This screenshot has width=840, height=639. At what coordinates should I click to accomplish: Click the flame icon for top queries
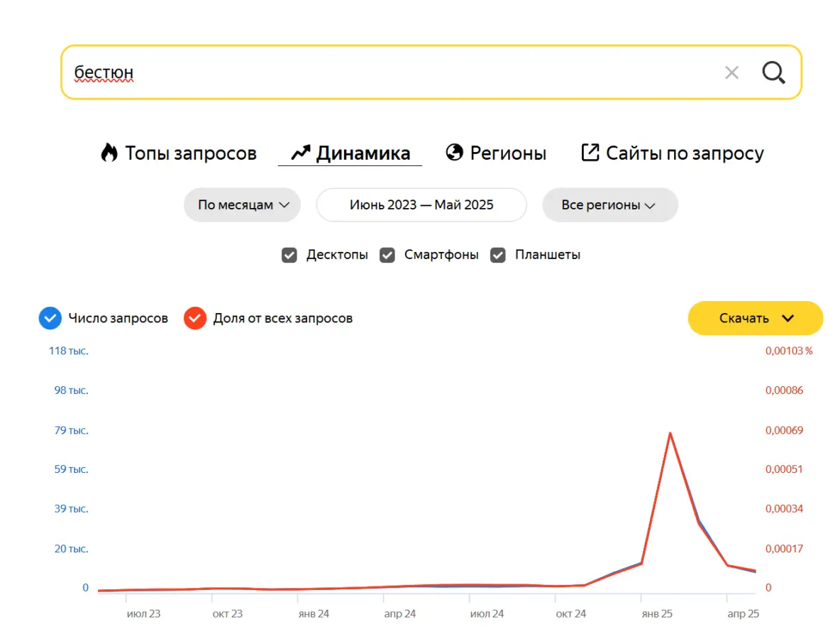pyautogui.click(x=109, y=153)
